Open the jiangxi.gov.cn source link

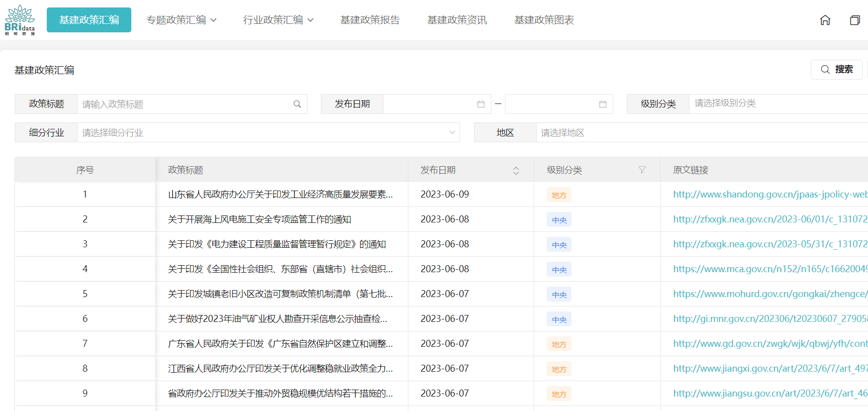click(771, 368)
